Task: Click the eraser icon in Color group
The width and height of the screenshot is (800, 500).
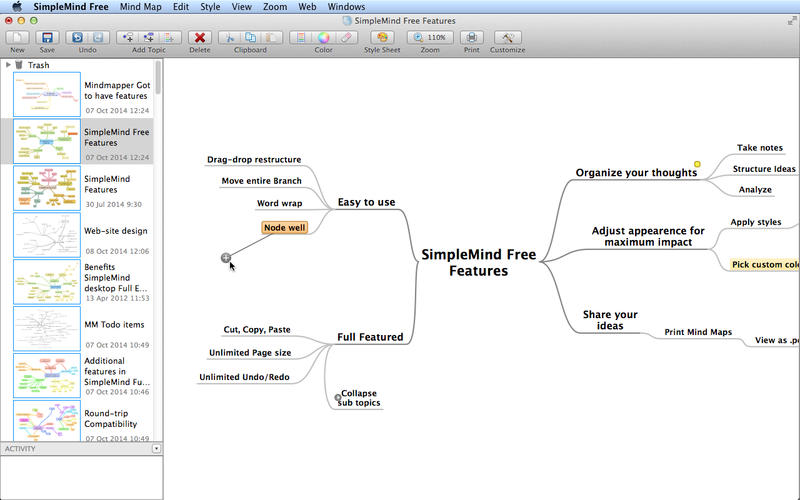Action: tap(345, 37)
